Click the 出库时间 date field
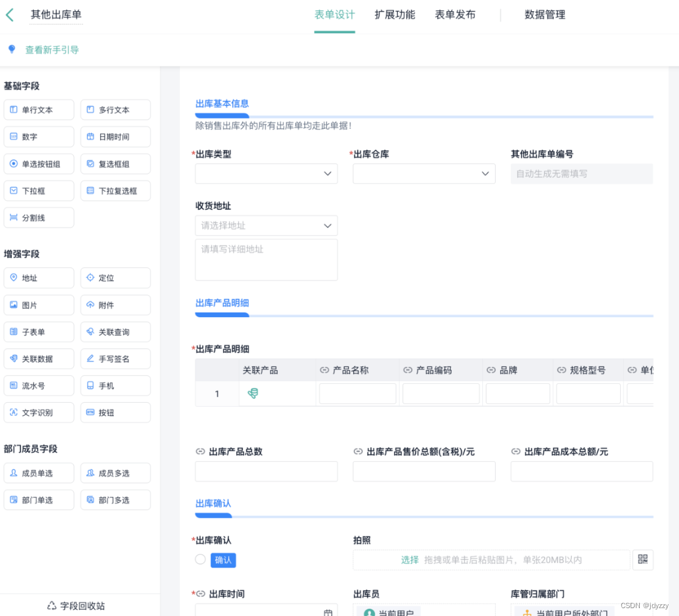This screenshot has width=679, height=616. pos(266,610)
